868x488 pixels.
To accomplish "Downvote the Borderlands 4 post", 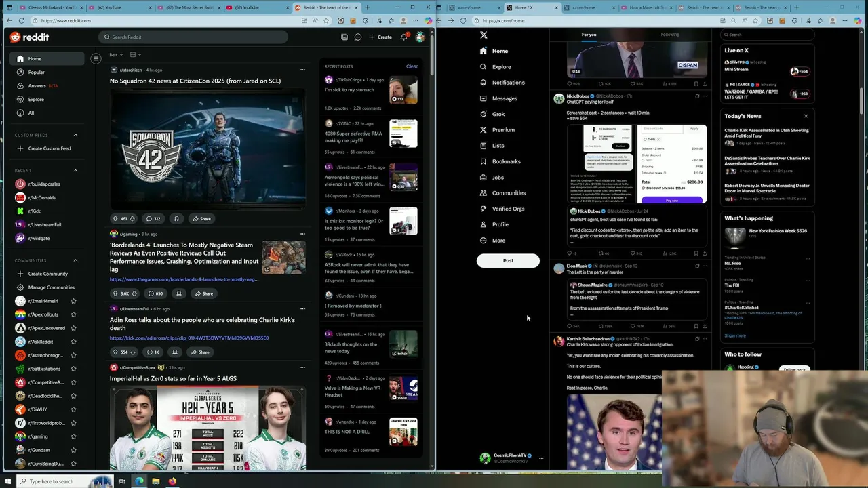I will (134, 293).
